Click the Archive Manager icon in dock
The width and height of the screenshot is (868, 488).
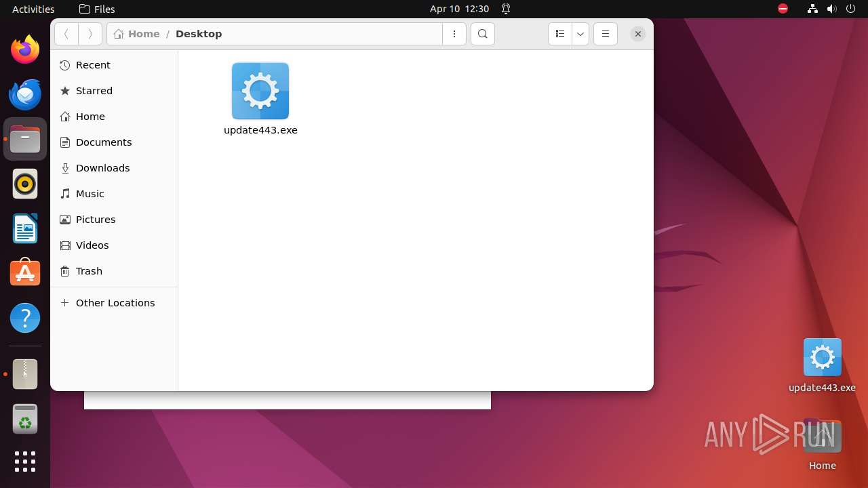coord(25,374)
